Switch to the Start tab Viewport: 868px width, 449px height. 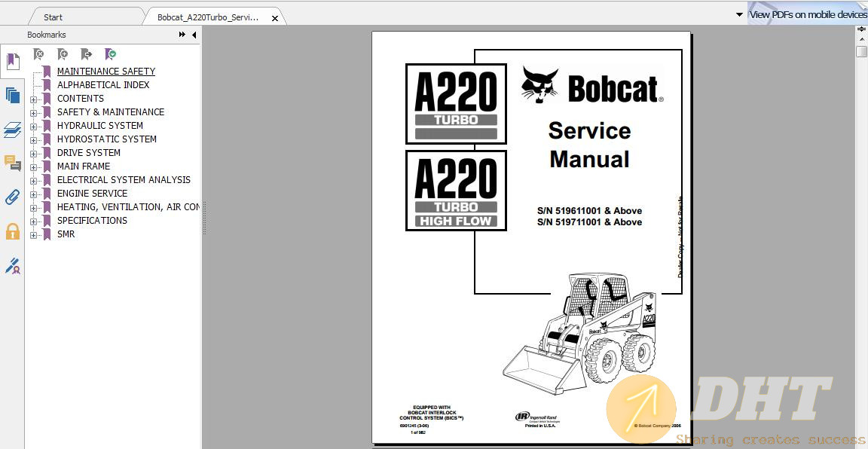pos(53,17)
